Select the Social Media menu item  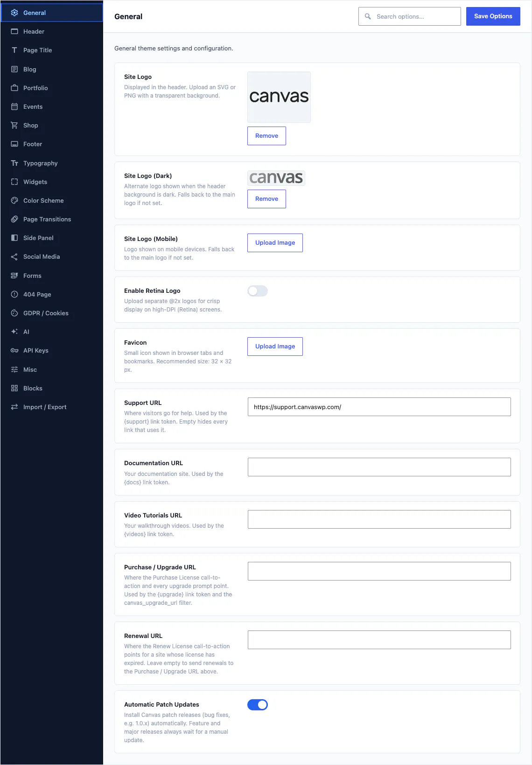pos(51,256)
